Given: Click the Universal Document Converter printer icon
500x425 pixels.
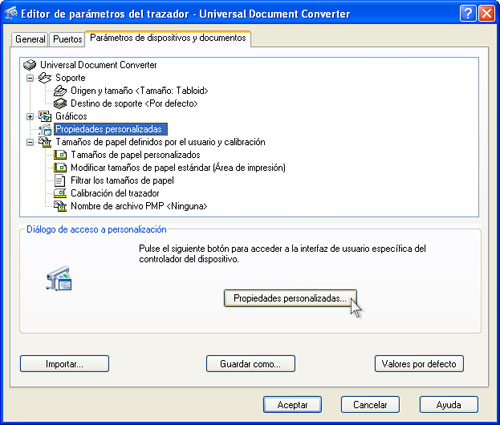Looking at the screenshot, I should [x=30, y=65].
